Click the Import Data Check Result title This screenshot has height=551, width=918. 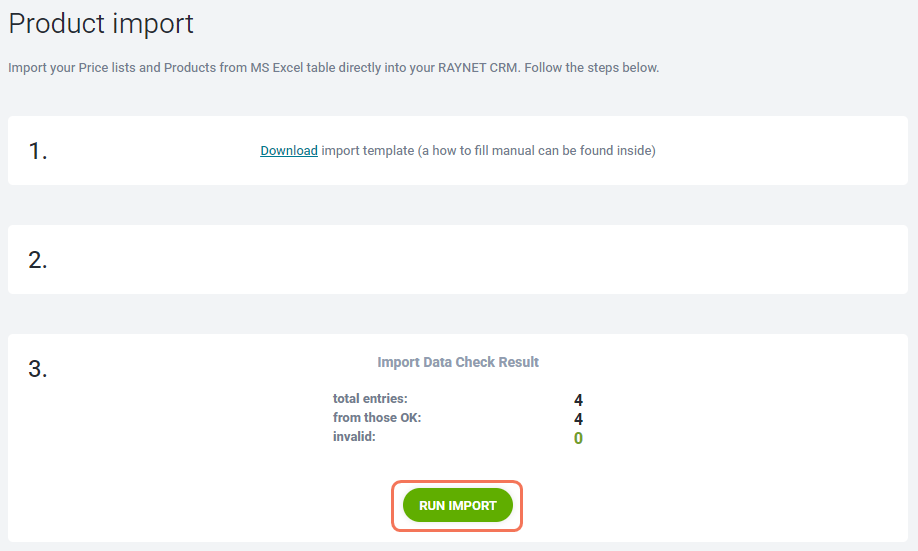(x=458, y=362)
